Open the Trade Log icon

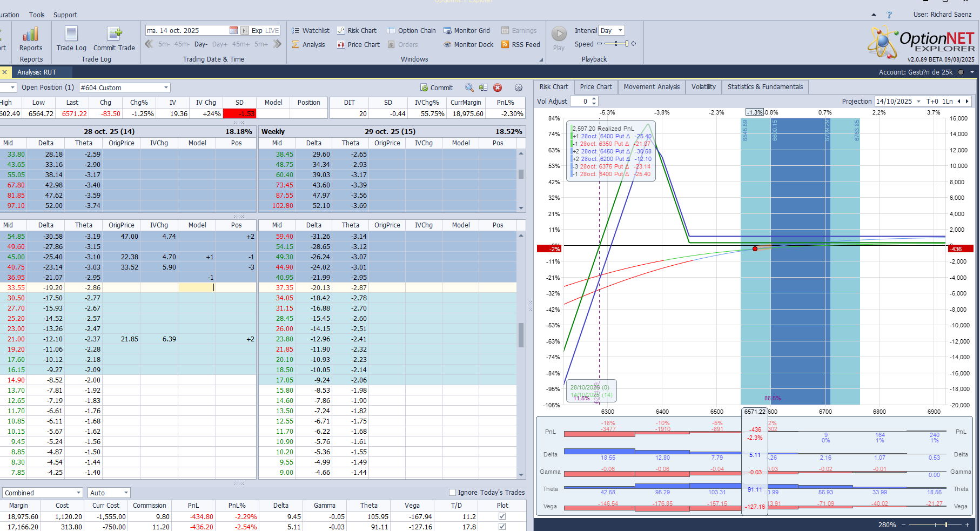pos(71,38)
